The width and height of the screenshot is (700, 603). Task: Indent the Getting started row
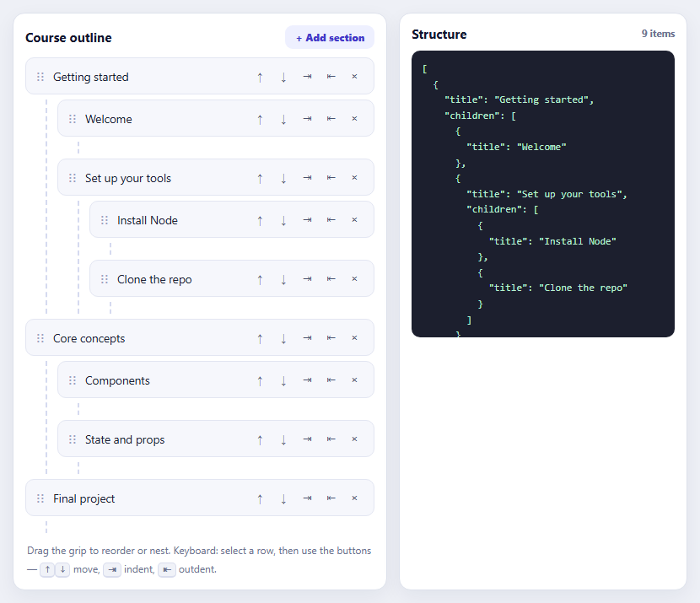tap(307, 77)
